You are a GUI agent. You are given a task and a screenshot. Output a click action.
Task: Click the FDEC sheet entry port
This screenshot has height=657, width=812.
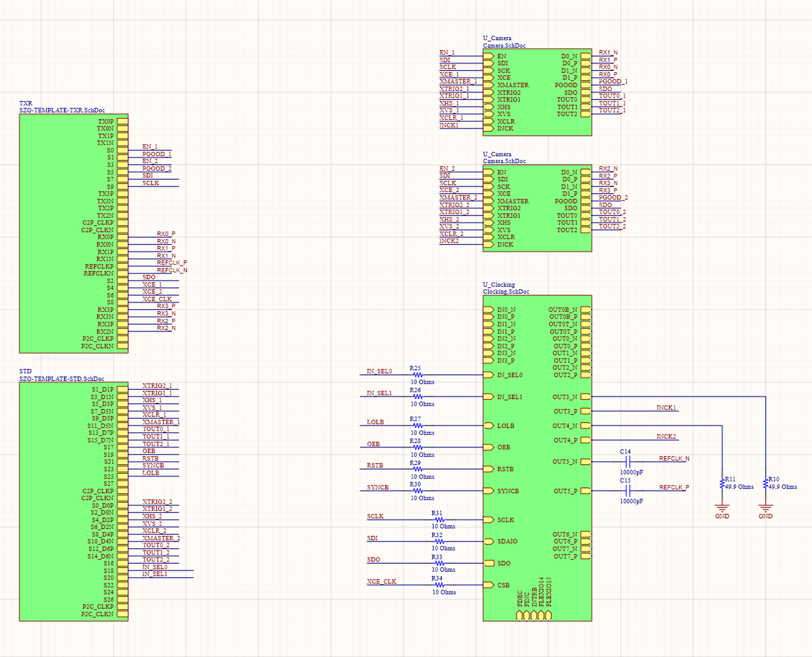click(519, 615)
